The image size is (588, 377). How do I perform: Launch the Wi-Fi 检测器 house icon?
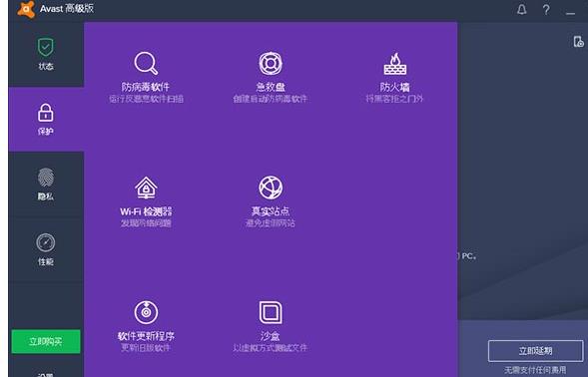point(146,188)
